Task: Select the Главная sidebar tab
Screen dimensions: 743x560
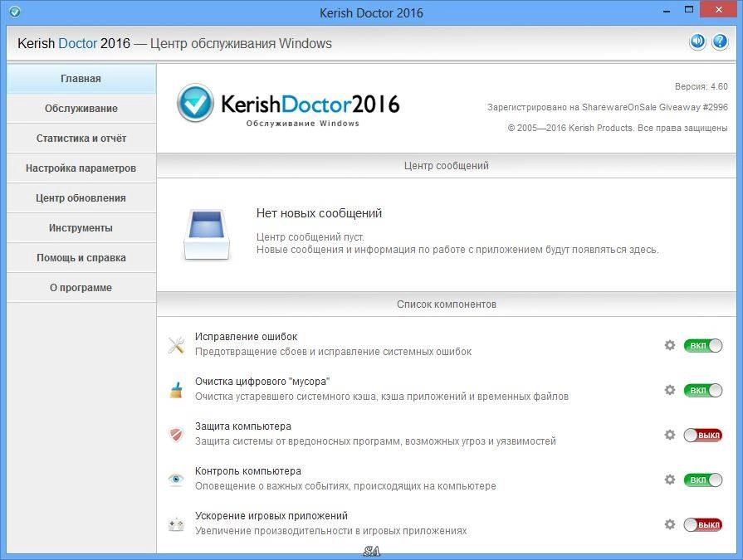Action: (81, 79)
